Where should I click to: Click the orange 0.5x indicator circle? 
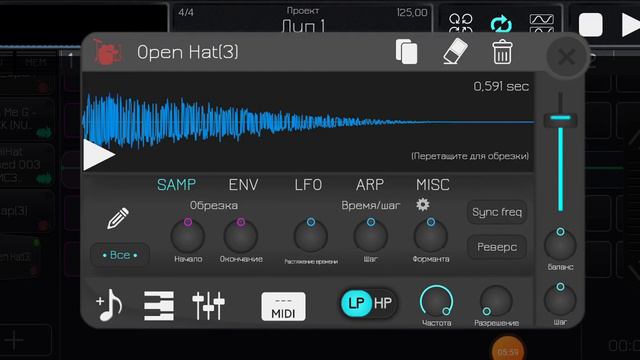point(507,350)
